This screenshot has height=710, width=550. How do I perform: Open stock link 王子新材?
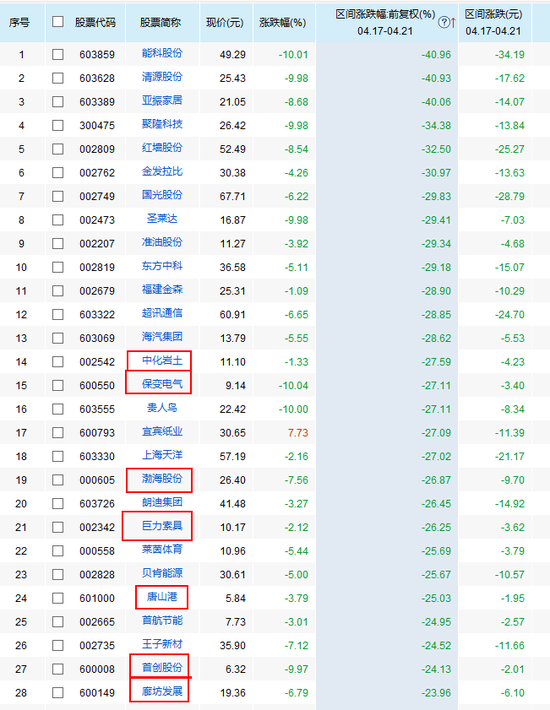coord(162,644)
